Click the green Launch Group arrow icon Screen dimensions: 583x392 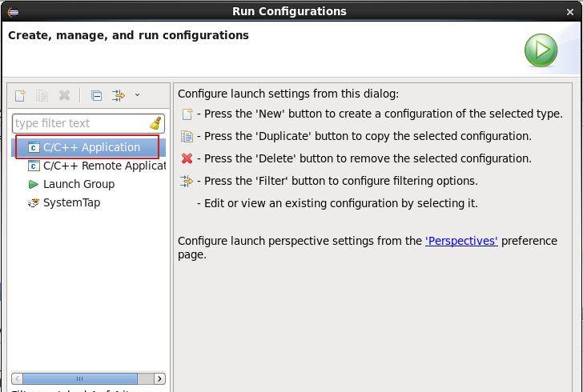pos(33,184)
